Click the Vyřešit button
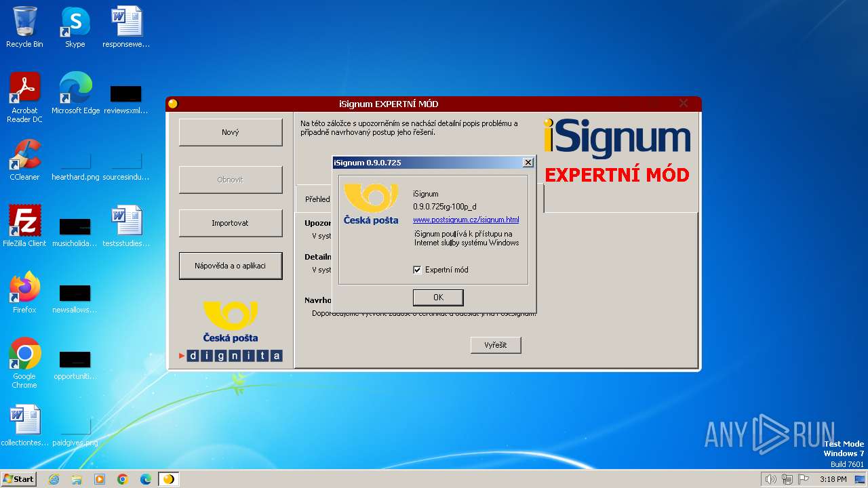Viewport: 868px width, 488px height. pos(496,345)
